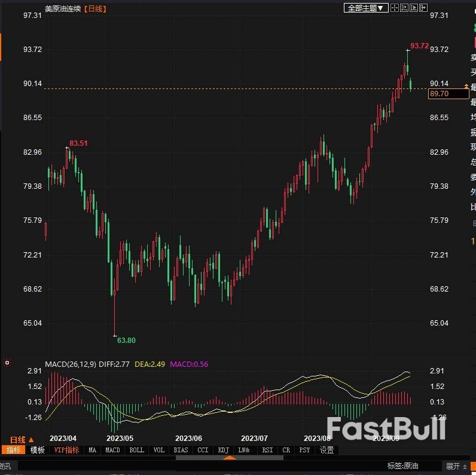Click the red circular icon left of MACD panel

tap(7, 363)
